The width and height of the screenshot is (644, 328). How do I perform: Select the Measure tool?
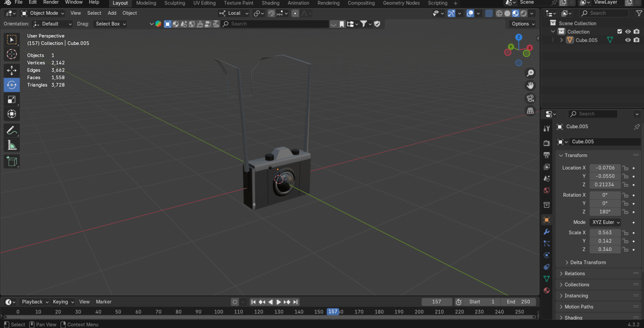pyautogui.click(x=12, y=145)
